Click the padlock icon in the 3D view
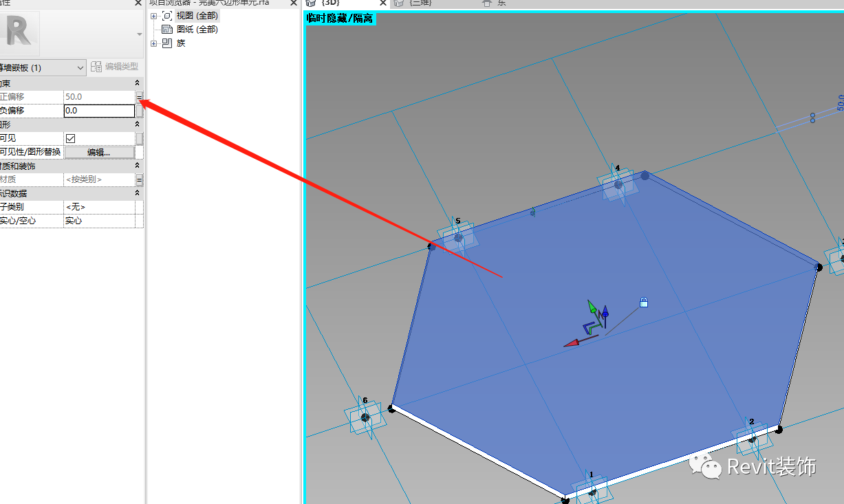Screen dimensions: 844x504 tap(644, 302)
